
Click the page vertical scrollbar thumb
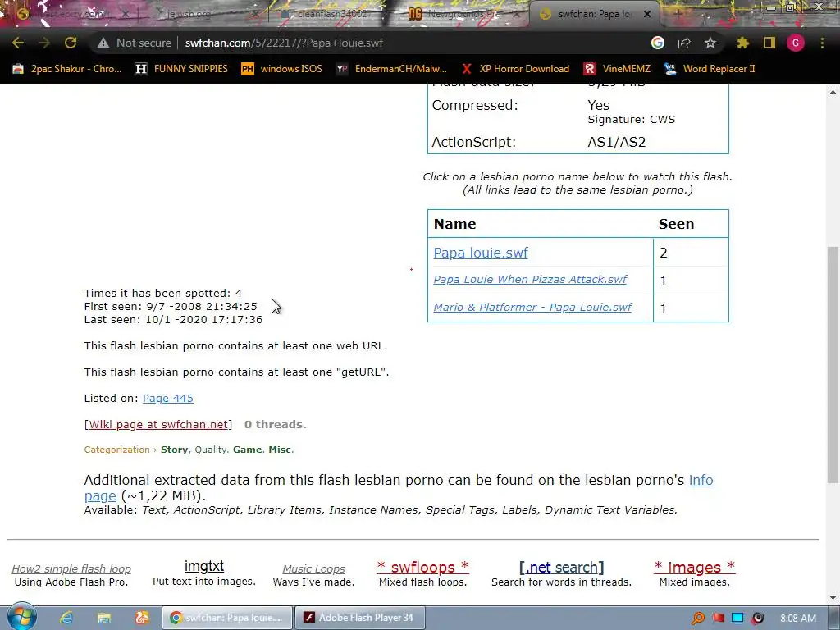pyautogui.click(x=833, y=364)
